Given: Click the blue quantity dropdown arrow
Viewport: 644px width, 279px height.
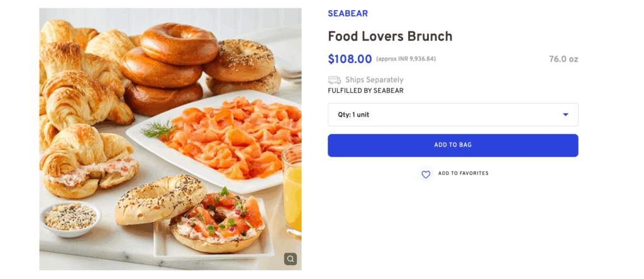Looking at the screenshot, I should click(565, 114).
